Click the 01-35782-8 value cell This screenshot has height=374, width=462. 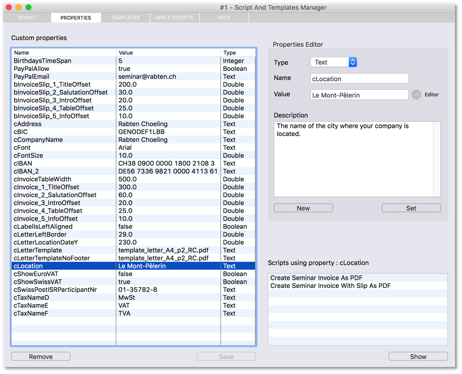pos(168,290)
